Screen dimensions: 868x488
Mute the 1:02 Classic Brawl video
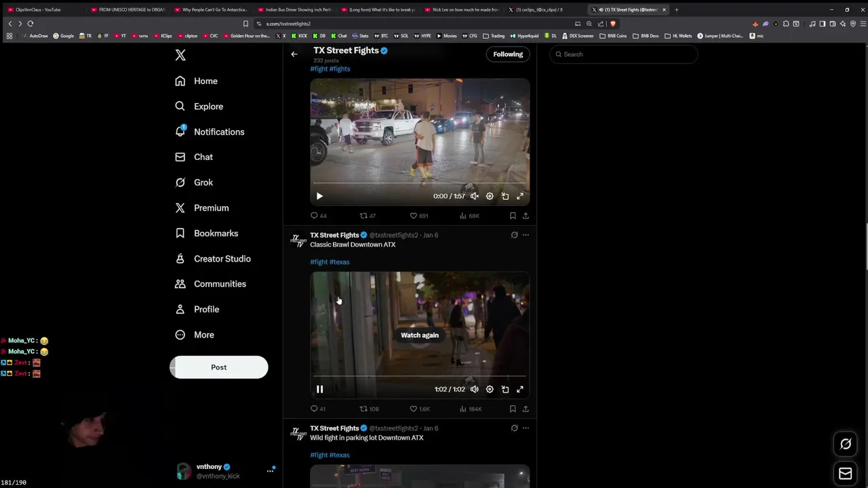coord(475,389)
